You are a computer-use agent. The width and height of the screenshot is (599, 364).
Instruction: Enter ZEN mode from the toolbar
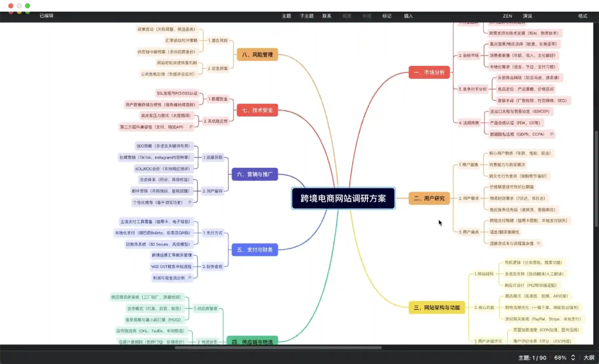(x=507, y=16)
